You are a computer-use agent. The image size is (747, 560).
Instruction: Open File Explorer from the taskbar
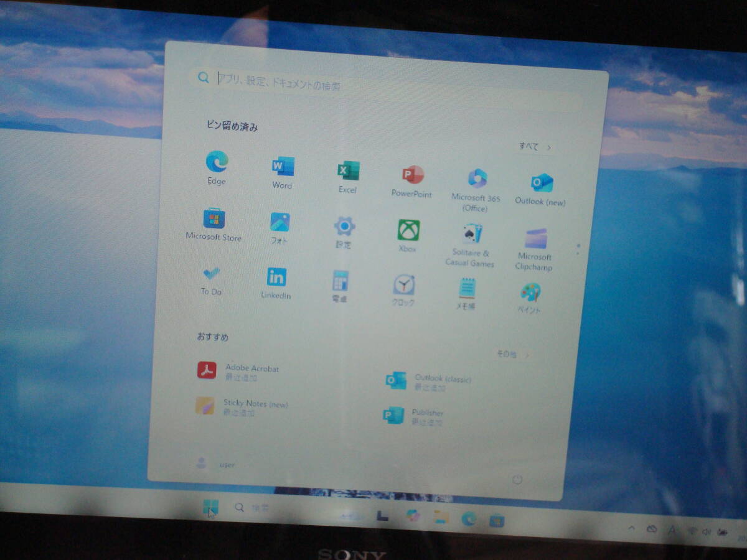(x=441, y=517)
